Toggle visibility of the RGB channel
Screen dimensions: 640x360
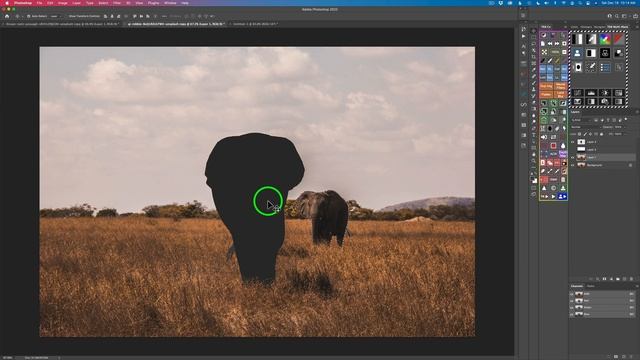coord(571,294)
